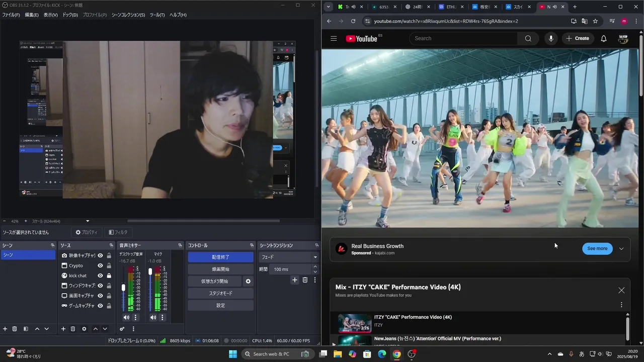This screenshot has width=644, height=362.
Task: Click See more on sponsored ad
Action: (597, 248)
